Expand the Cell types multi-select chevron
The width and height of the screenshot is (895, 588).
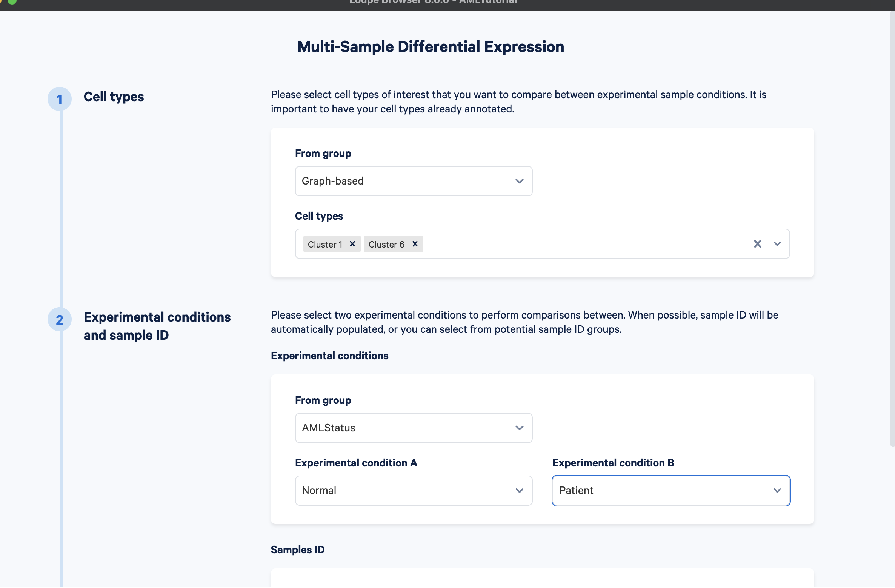777,244
